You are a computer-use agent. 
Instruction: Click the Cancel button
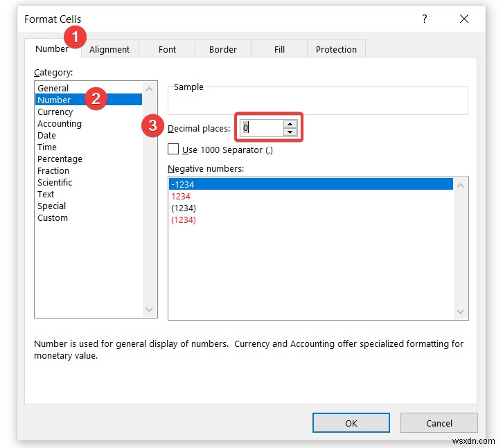click(439, 423)
